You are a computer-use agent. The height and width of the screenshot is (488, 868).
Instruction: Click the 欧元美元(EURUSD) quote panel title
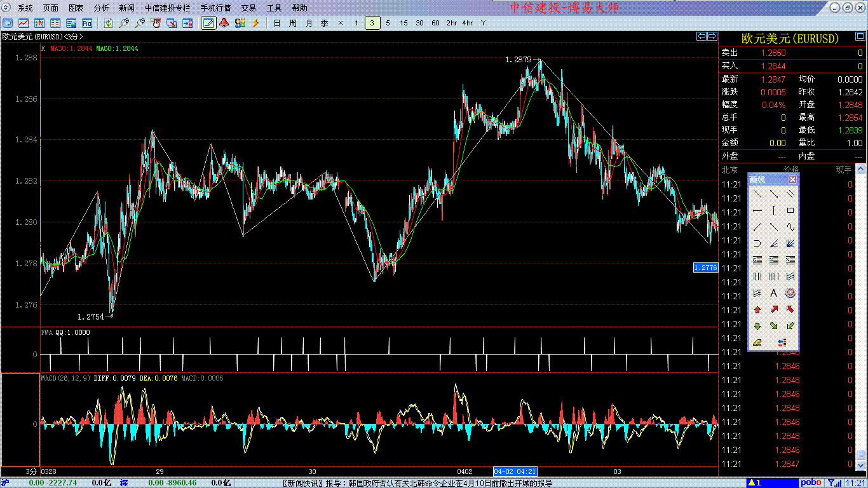(x=791, y=39)
